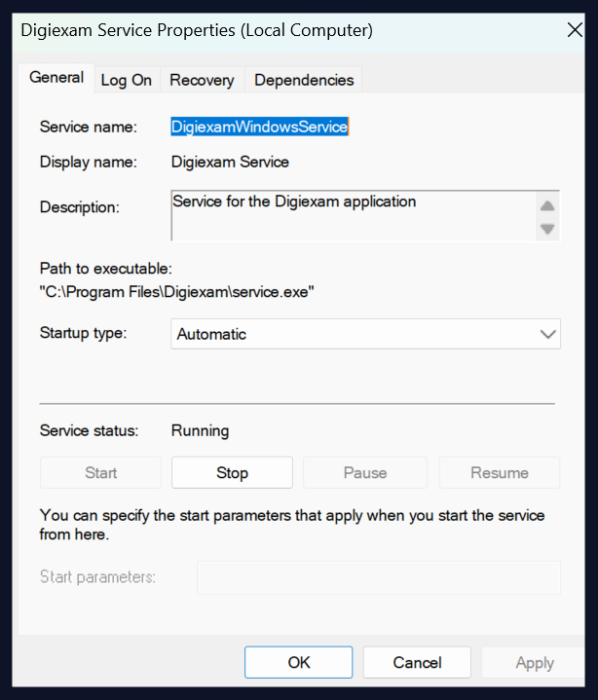The image size is (598, 700).
Task: Expand the Startup type dropdown
Action: coord(365,334)
